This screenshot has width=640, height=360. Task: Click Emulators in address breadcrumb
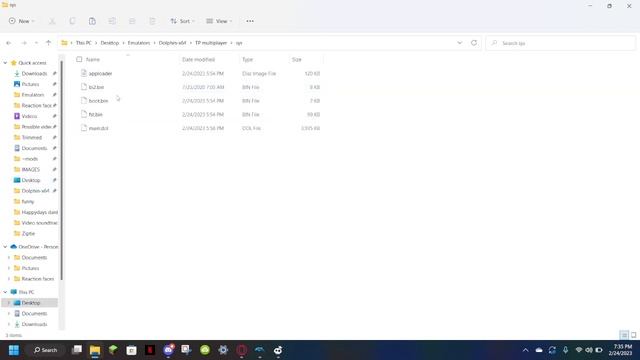coord(139,43)
